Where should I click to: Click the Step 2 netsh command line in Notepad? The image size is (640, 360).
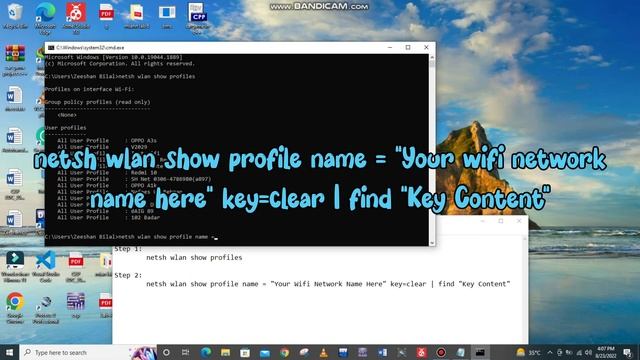pyautogui.click(x=328, y=284)
